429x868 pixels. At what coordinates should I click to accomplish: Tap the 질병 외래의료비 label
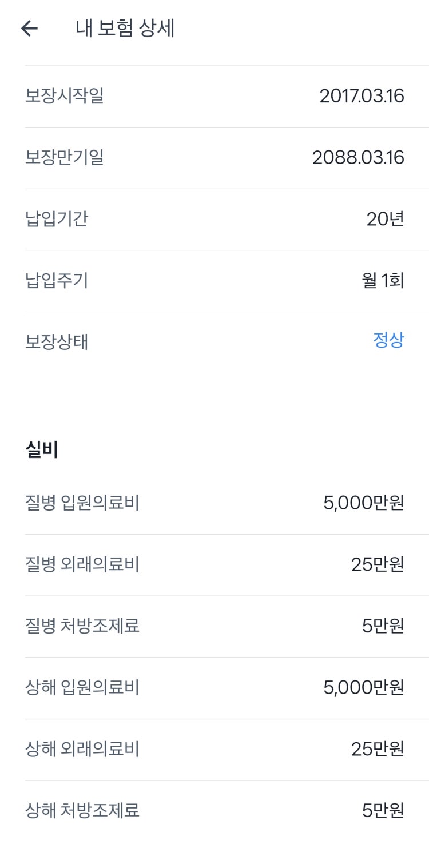pos(82,565)
